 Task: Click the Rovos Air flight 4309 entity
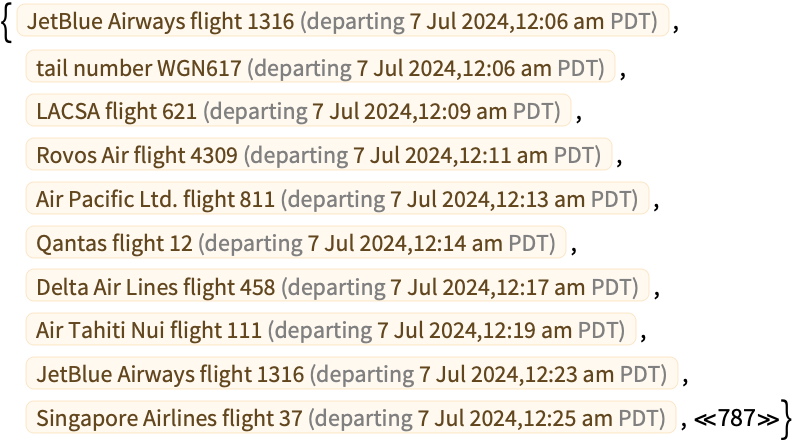pos(318,155)
